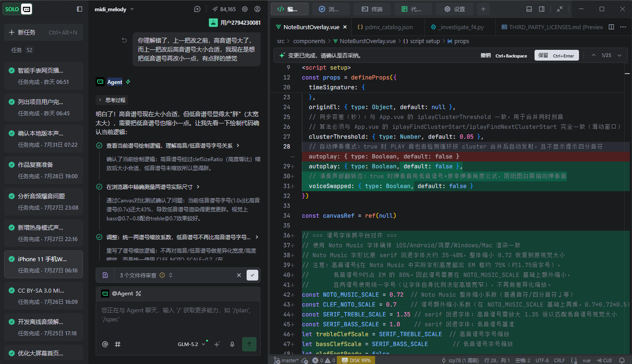Screen dimensions: 632x364
Task: Open task 新增热身模式声...
Action: click(x=43, y=233)
